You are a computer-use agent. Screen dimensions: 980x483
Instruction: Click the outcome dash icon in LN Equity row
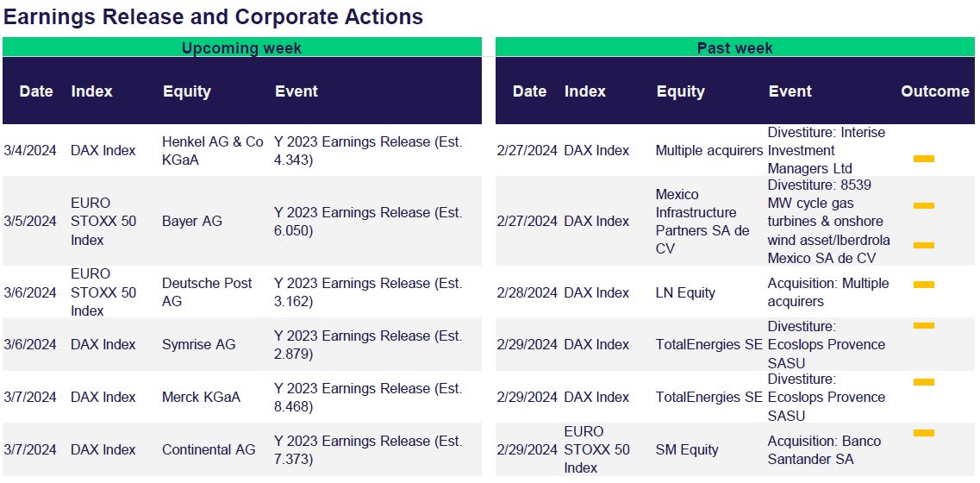click(924, 285)
